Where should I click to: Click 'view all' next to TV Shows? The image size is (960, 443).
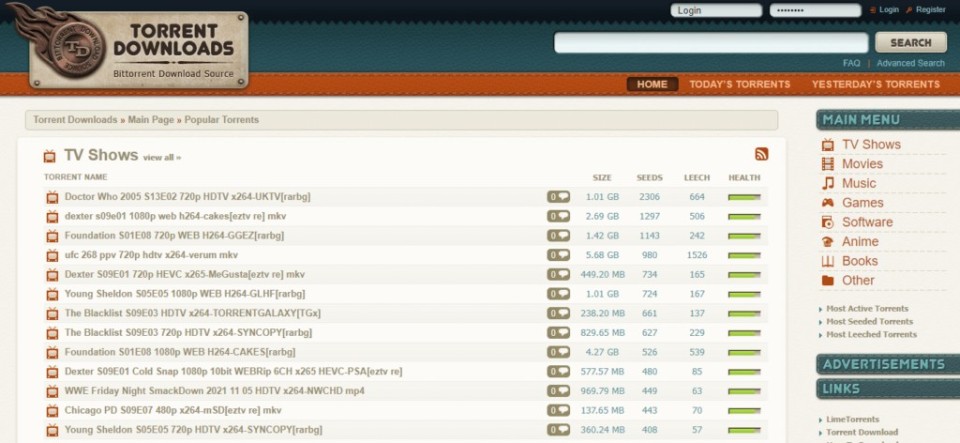coord(162,157)
